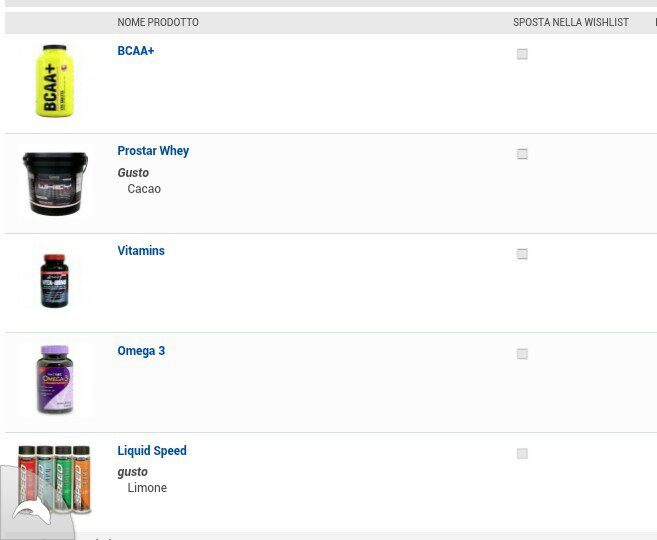Click the Nome Prodotto column header
This screenshot has width=657, height=540.
pos(158,22)
